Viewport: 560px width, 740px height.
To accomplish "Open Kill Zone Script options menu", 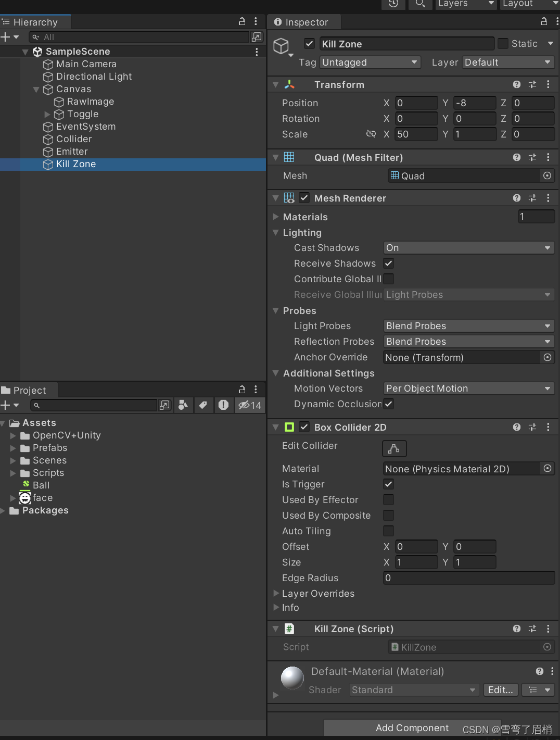I will [x=548, y=629].
